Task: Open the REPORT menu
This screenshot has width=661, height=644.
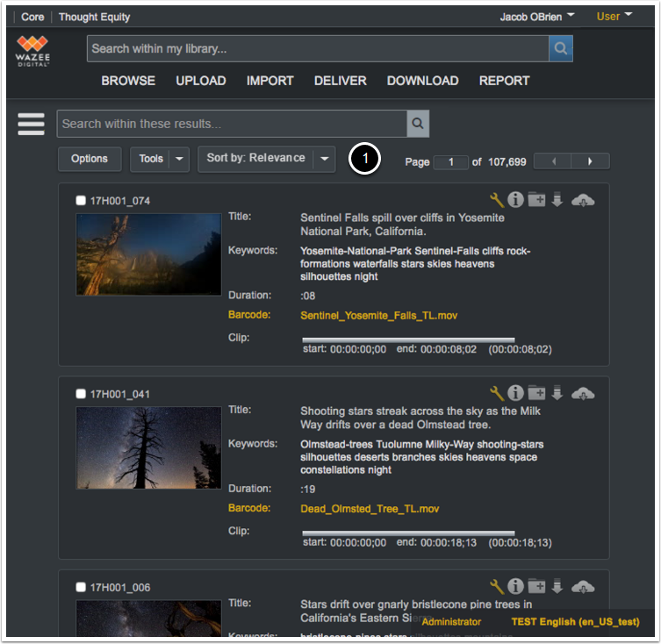Action: click(504, 81)
